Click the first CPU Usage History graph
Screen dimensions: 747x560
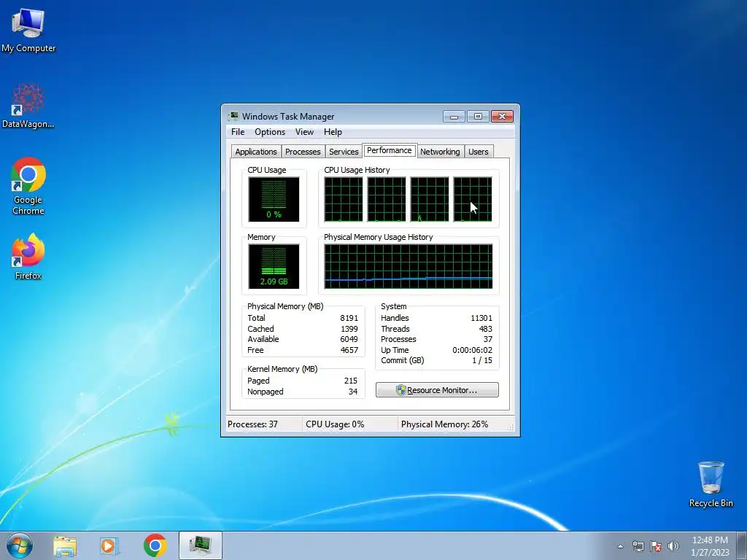(343, 199)
